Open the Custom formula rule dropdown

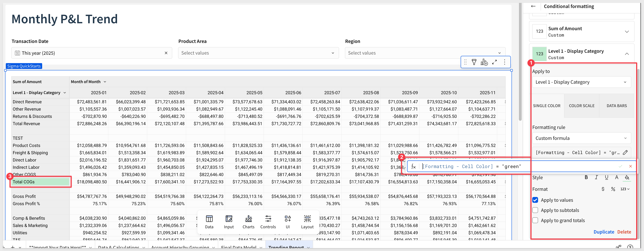[581, 138]
